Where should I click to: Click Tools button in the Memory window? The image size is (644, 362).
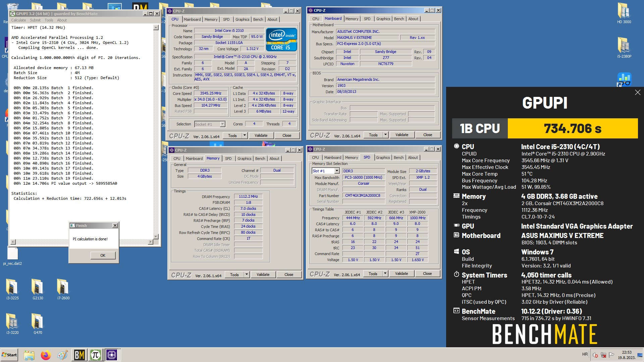(x=234, y=275)
